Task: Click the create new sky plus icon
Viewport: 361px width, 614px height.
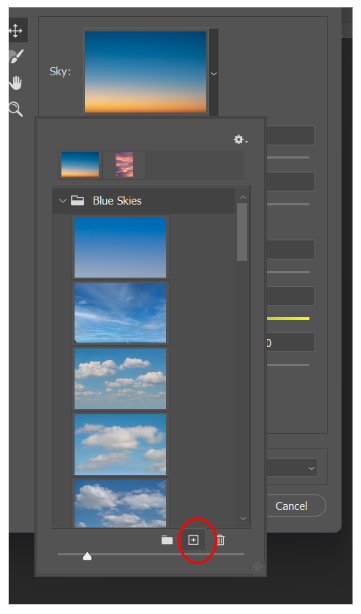Action: coord(193,540)
